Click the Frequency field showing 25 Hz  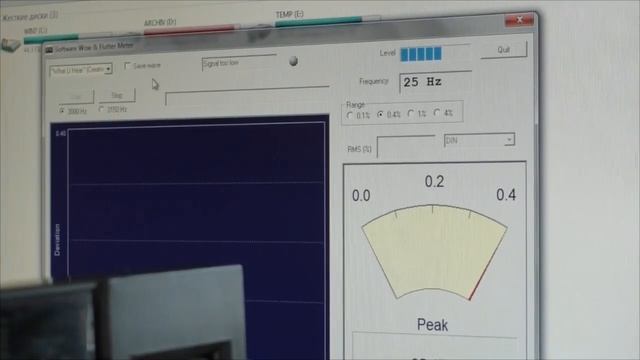pyautogui.click(x=435, y=82)
